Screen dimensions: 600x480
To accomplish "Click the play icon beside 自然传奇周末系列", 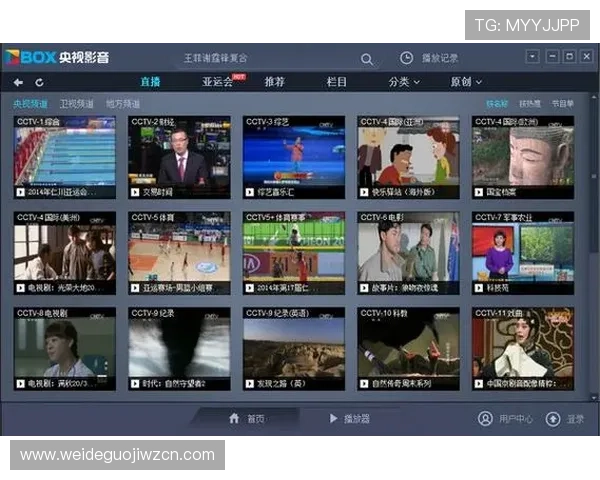I will 364,384.
